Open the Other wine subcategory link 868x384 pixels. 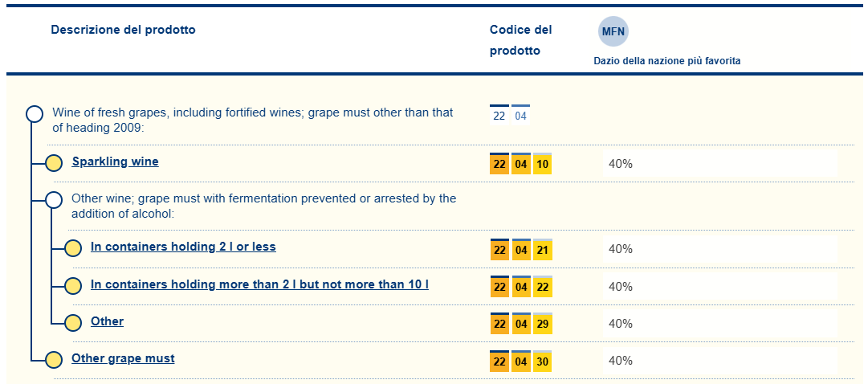coord(107,321)
